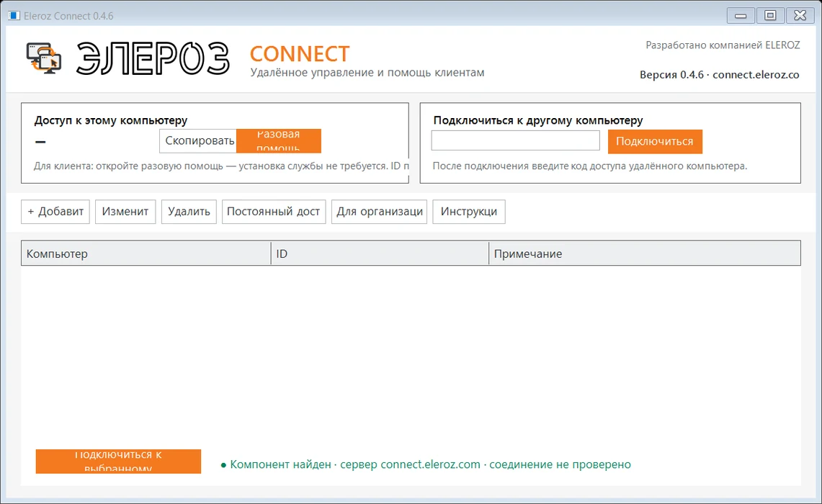The image size is (822, 504).
Task: Open the Для организации option
Action: pos(379,212)
